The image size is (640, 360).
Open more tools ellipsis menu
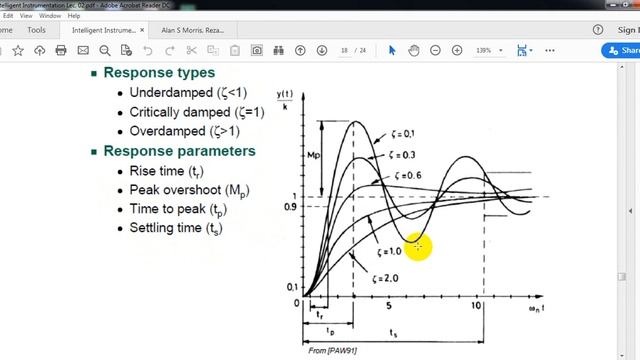550,51
